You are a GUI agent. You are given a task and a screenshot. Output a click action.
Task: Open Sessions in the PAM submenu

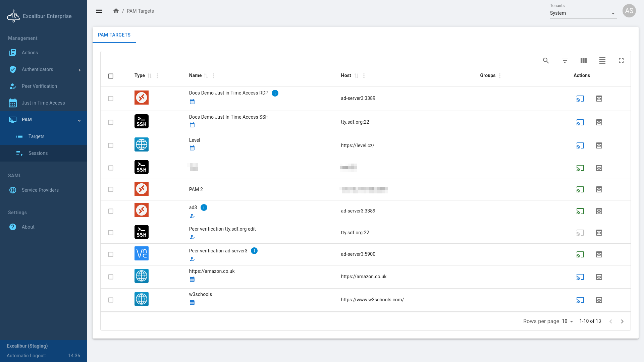point(38,153)
